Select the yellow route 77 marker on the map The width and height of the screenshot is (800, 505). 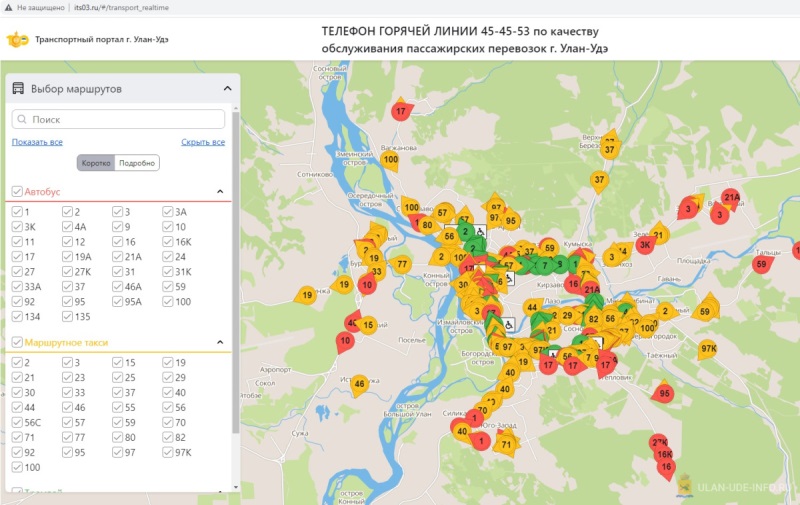pyautogui.click(x=402, y=264)
